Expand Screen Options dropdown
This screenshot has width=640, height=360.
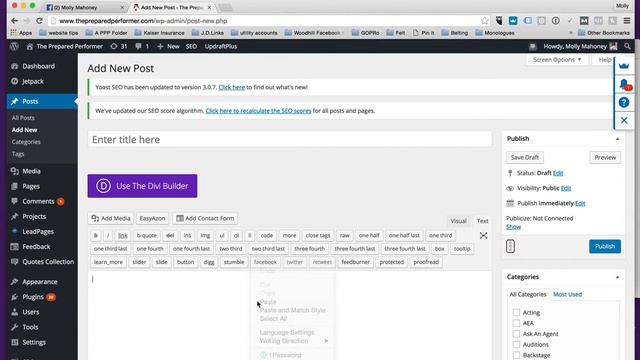pyautogui.click(x=557, y=60)
